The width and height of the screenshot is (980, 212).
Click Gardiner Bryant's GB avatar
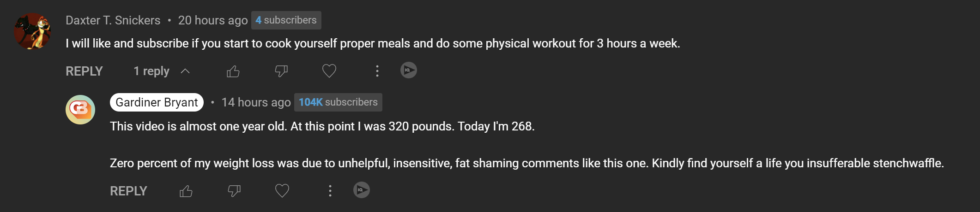coord(80,110)
